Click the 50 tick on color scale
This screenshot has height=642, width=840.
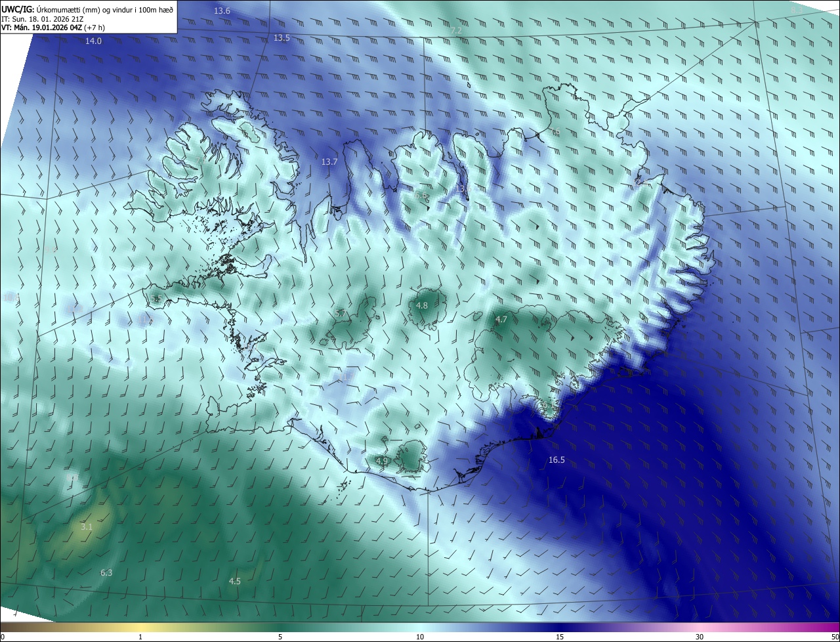(835, 637)
